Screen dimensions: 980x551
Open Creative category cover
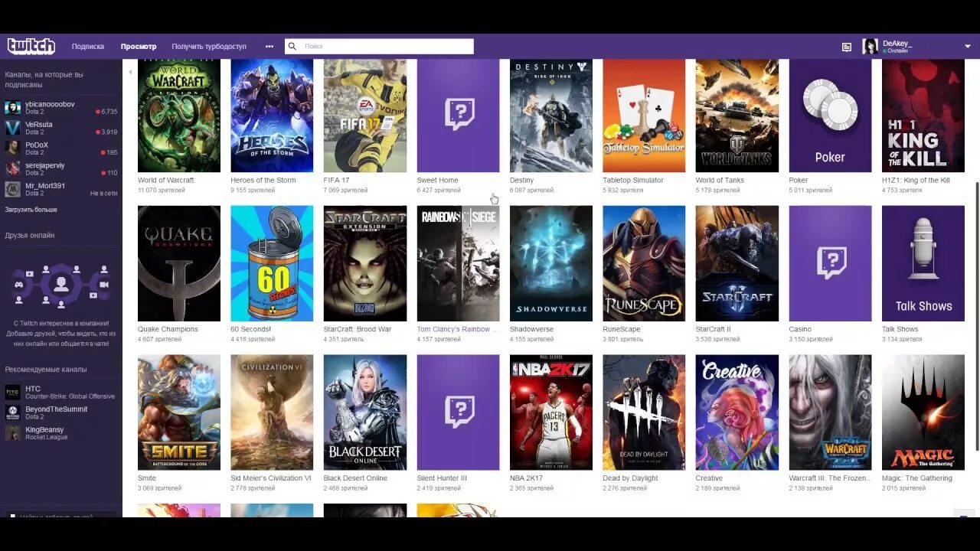[737, 412]
